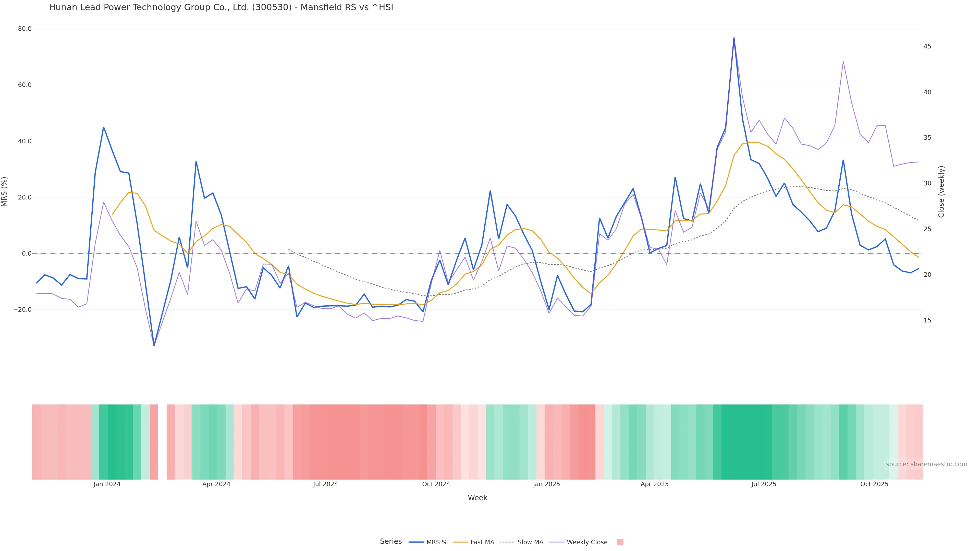980x551 pixels.
Task: Click the 45 tick on Close axis
Action: [x=927, y=46]
